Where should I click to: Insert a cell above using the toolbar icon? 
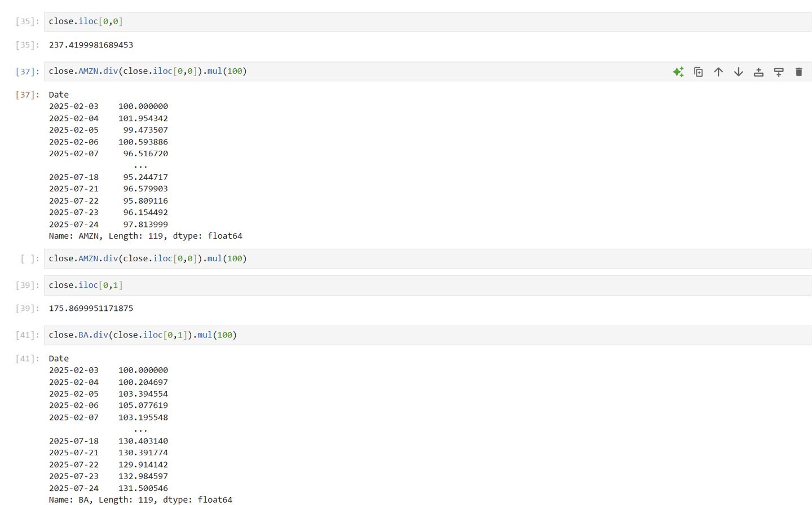758,72
